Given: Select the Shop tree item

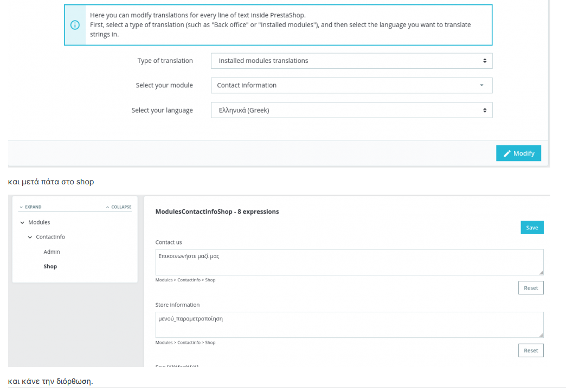Looking at the screenshot, I should [x=50, y=267].
